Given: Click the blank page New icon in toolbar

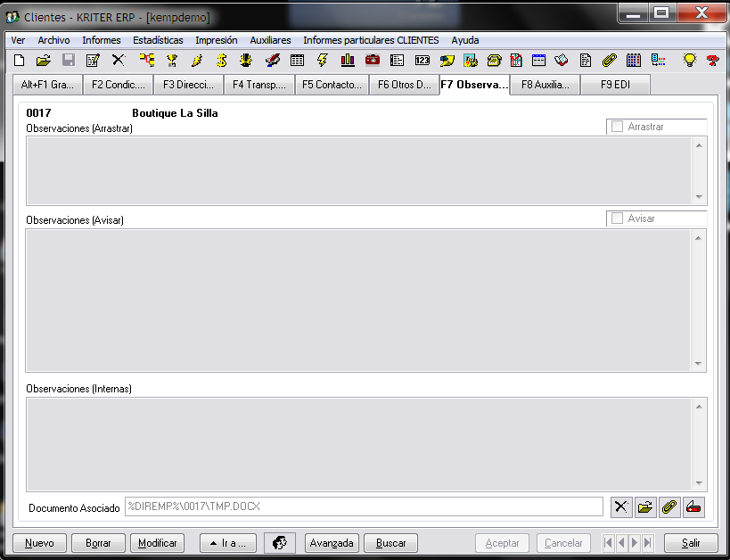Looking at the screenshot, I should pyautogui.click(x=19, y=60).
